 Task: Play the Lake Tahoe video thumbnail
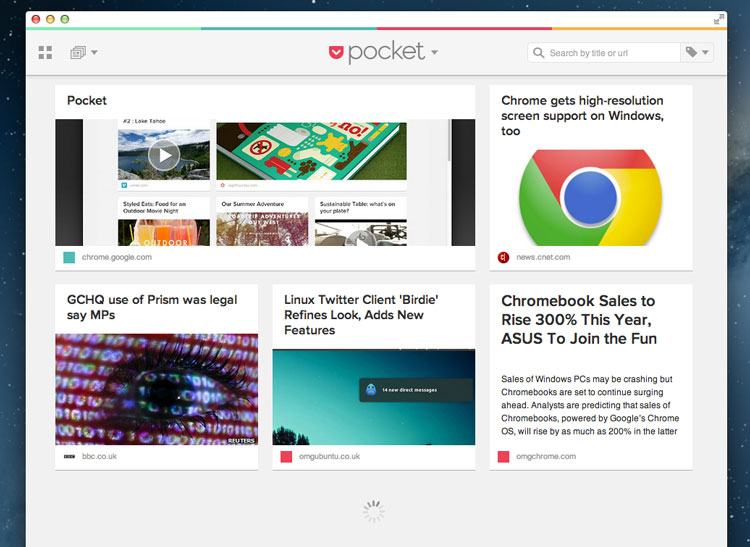click(164, 155)
